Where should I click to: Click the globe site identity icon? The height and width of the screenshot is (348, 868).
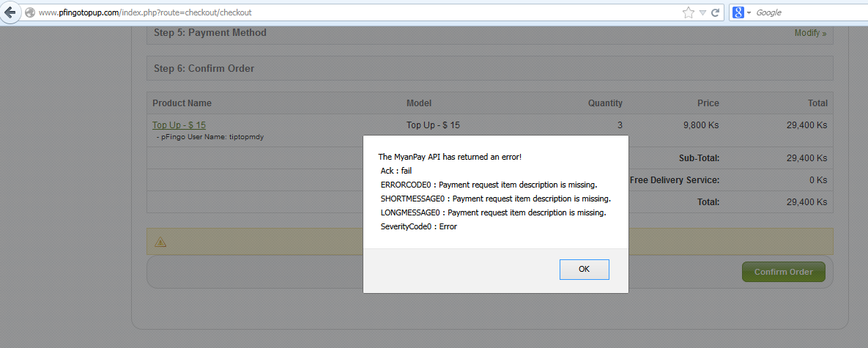[30, 12]
